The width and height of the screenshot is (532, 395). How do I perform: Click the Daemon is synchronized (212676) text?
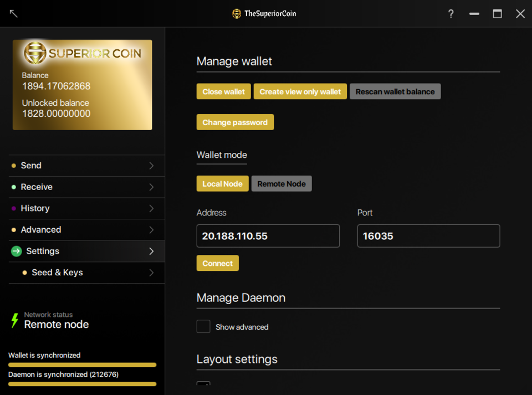(63, 375)
